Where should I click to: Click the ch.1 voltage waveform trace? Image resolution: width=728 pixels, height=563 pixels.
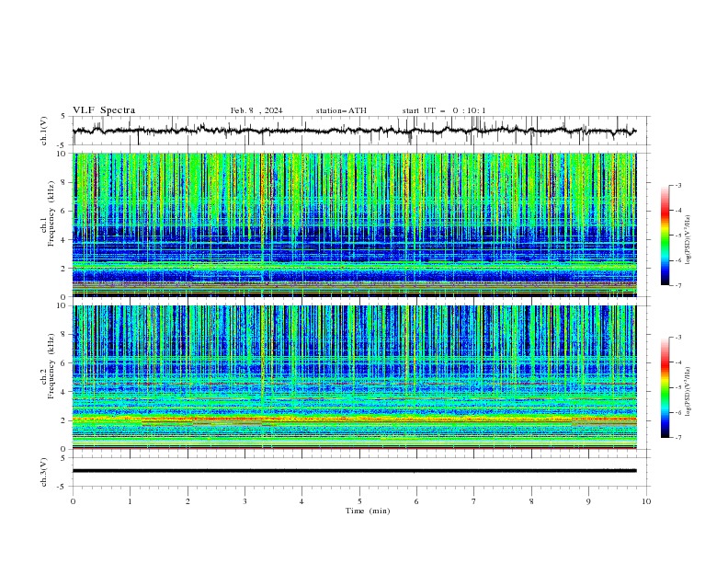354,131
